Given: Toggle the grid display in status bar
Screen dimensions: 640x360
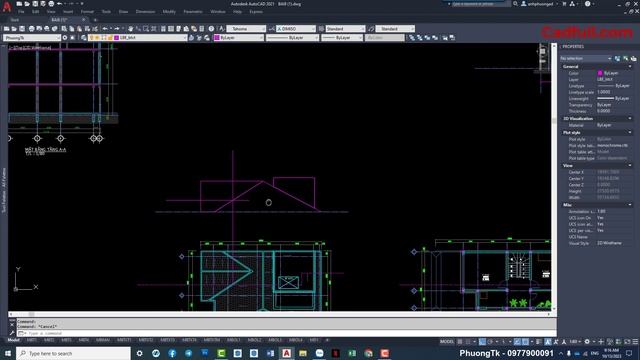Looking at the screenshot, I should [x=460, y=341].
